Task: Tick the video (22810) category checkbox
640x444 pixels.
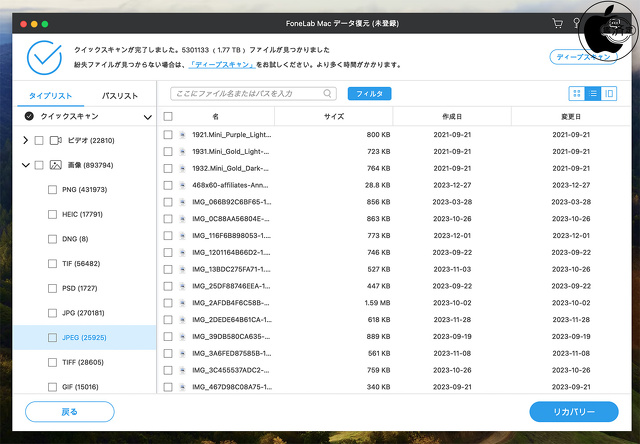Action: pyautogui.click(x=39, y=140)
